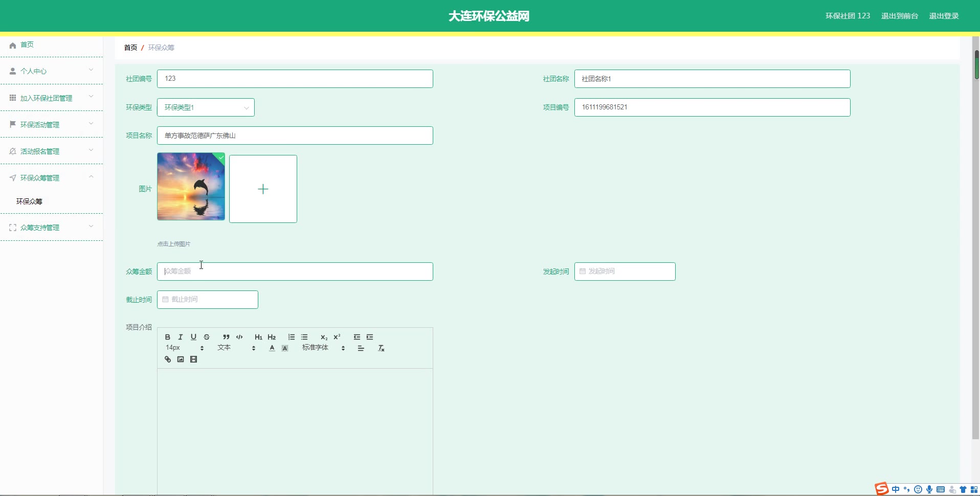Open the 标准字体 font family dropdown

pyautogui.click(x=324, y=348)
